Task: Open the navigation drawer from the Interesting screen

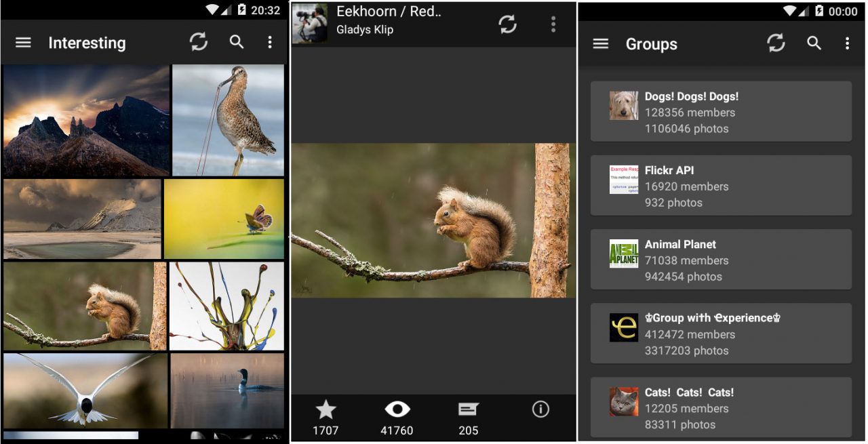Action: click(22, 42)
